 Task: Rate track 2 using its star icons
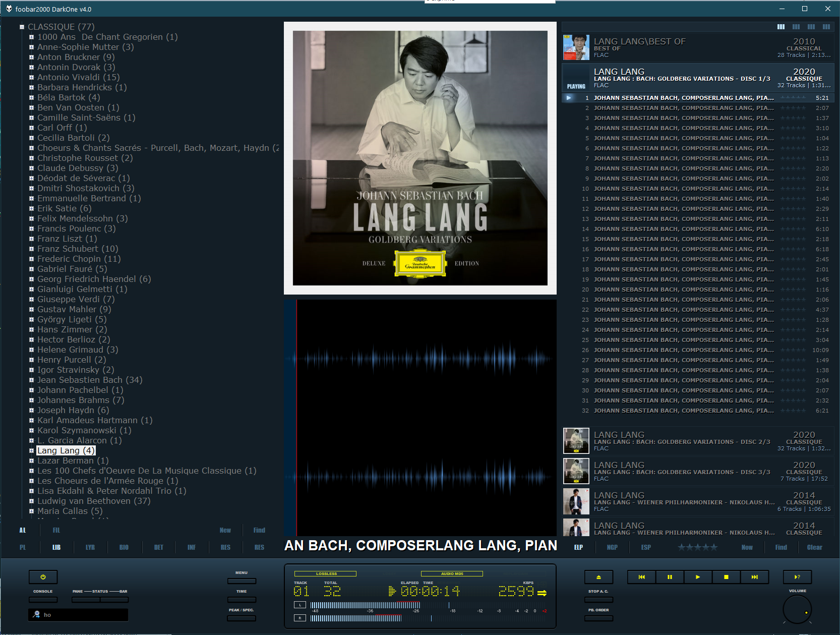point(793,108)
